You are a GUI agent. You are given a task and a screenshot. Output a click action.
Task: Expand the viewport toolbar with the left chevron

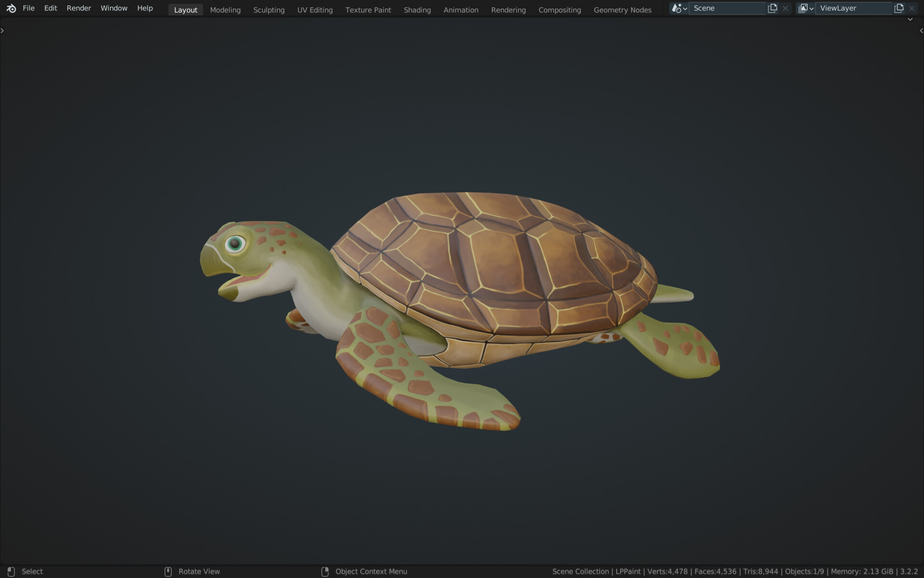pos(2,30)
